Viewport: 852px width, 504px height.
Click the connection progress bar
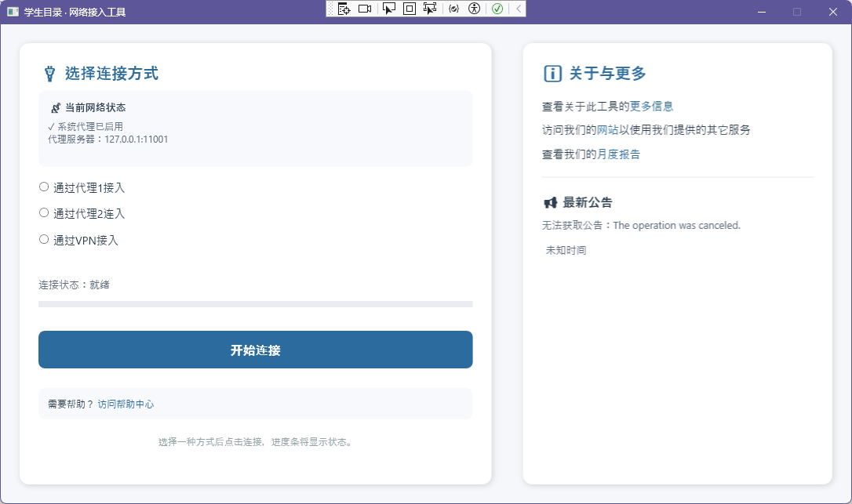tap(255, 303)
